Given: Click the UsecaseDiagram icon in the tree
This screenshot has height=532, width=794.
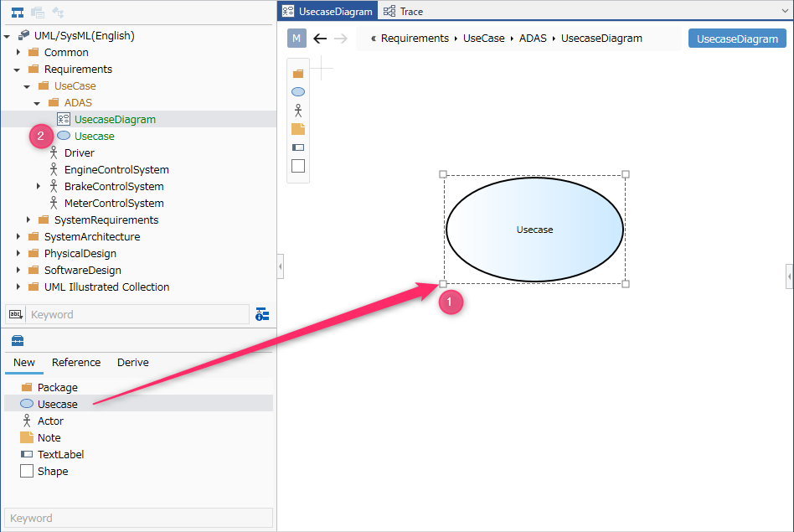Looking at the screenshot, I should coord(64,119).
